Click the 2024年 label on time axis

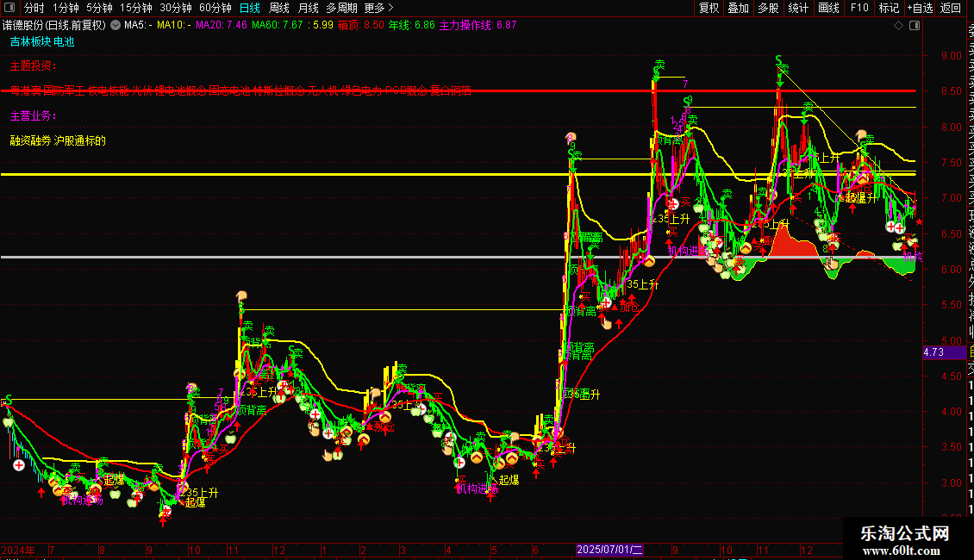18,551
